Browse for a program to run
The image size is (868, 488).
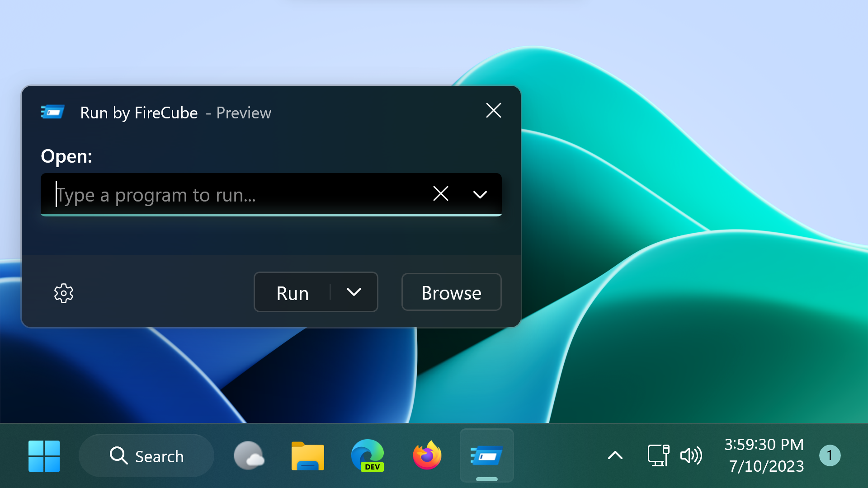[x=451, y=292]
